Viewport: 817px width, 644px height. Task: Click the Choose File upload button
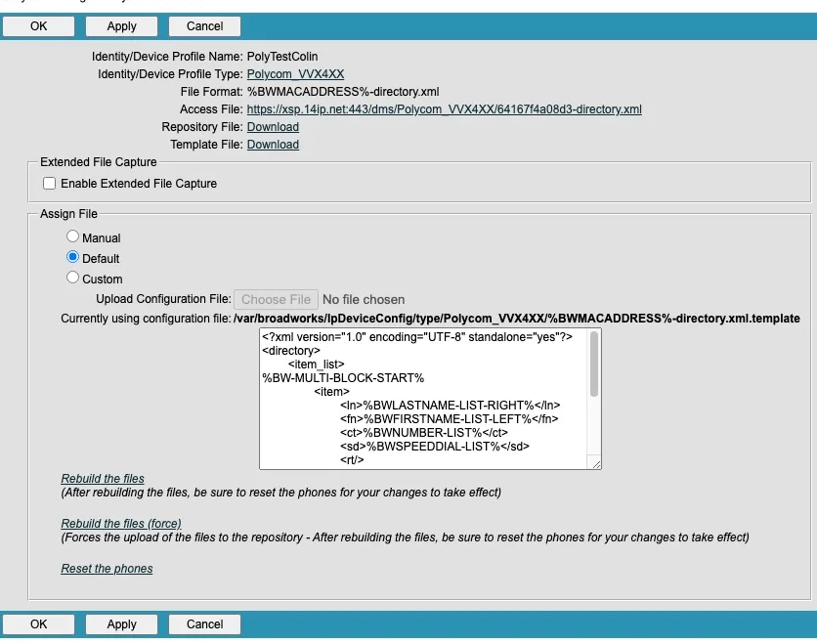(x=277, y=300)
